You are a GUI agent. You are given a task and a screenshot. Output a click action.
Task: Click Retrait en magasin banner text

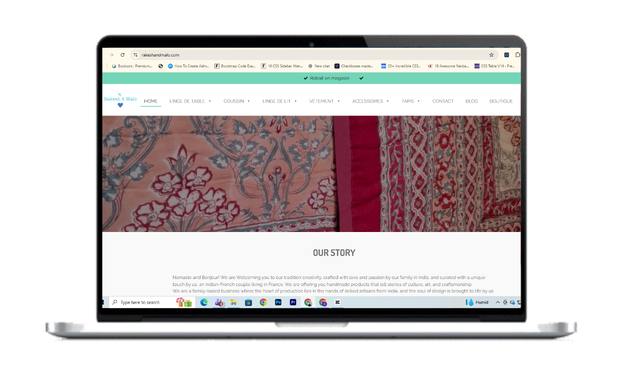click(329, 78)
